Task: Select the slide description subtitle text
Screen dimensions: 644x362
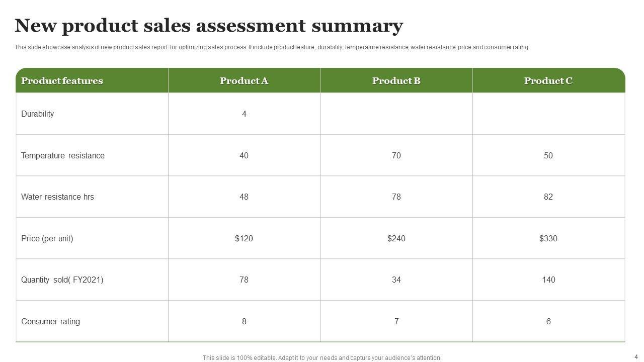Action: pos(271,47)
